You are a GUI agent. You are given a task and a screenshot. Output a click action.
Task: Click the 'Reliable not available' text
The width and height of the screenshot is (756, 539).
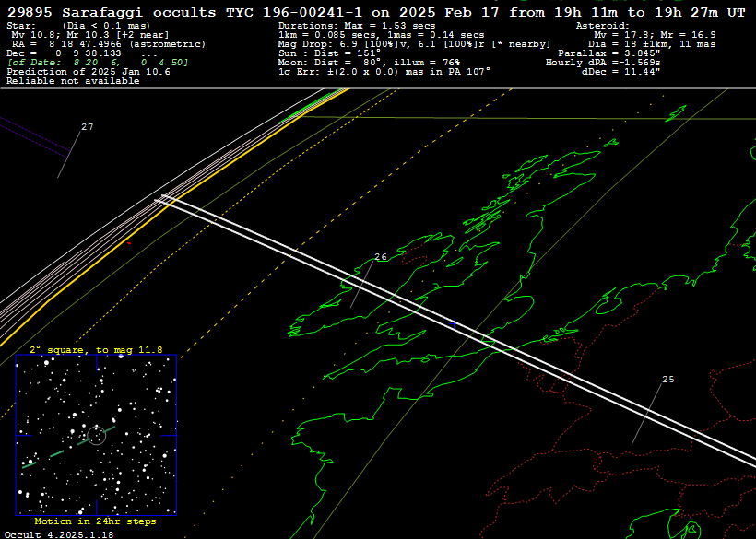pyautogui.click(x=73, y=81)
